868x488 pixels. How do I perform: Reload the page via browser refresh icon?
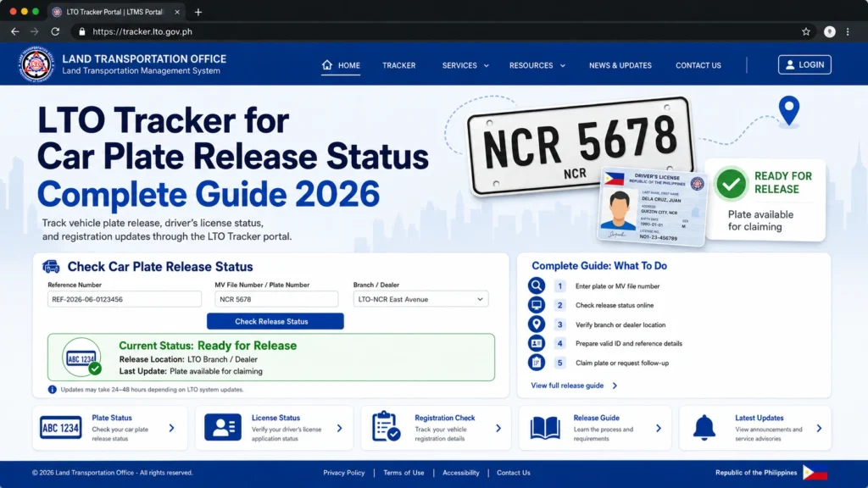click(55, 31)
